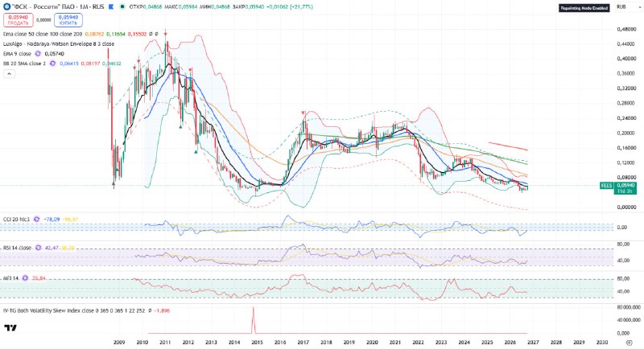Click the 2009 label on the time axis

119,343
